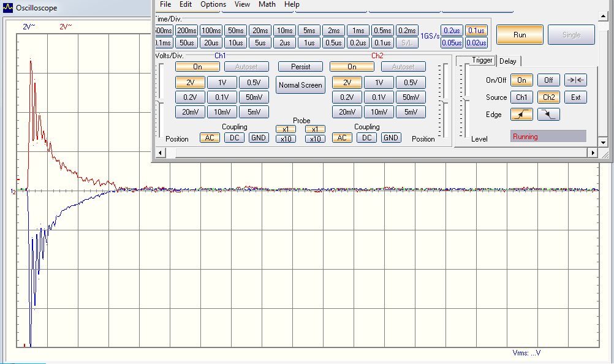Select Ch1 probe x10
This screenshot has width=614, height=364.
pos(286,139)
